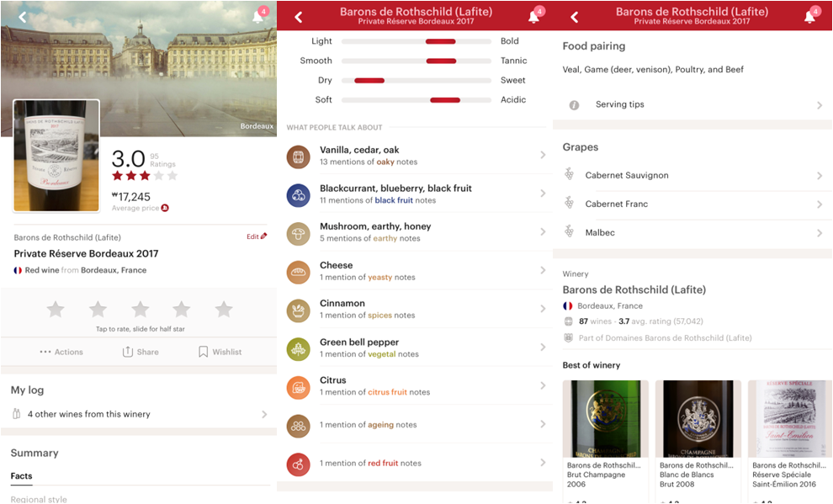
Task: Select the Facts tab under Summary
Action: (x=21, y=476)
